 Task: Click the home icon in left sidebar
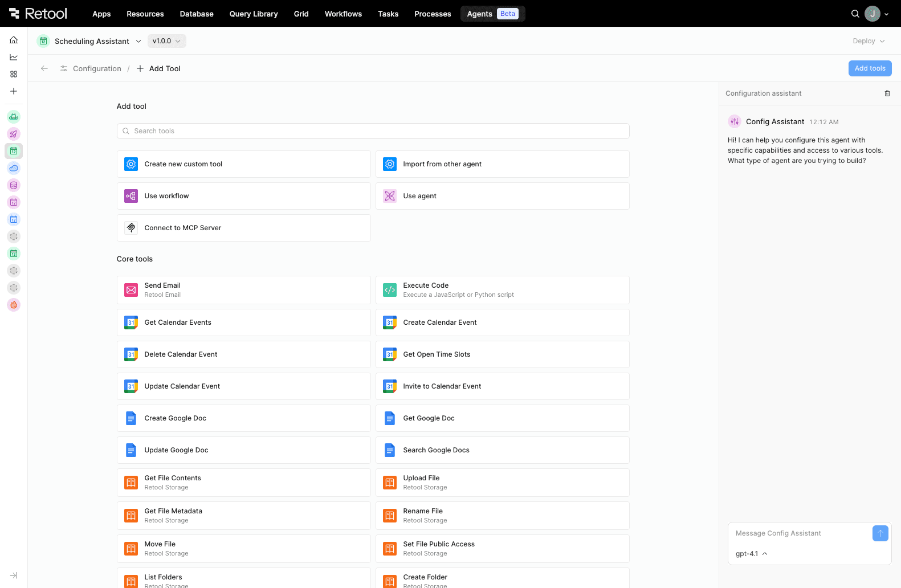click(x=14, y=40)
